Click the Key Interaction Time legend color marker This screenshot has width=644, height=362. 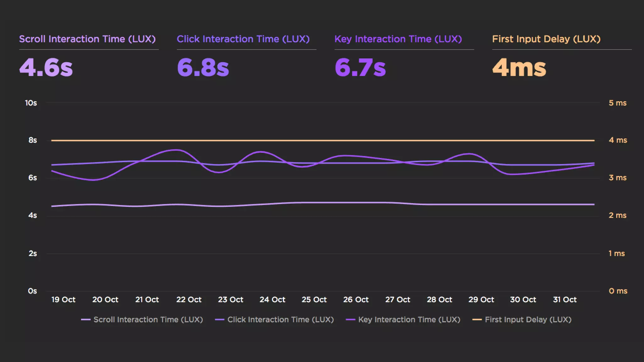350,320
